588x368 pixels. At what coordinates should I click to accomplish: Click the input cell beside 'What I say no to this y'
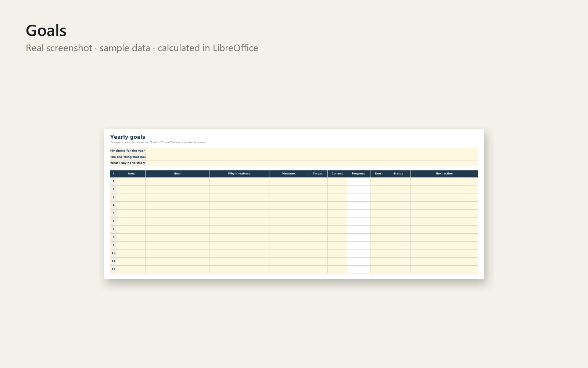point(312,163)
